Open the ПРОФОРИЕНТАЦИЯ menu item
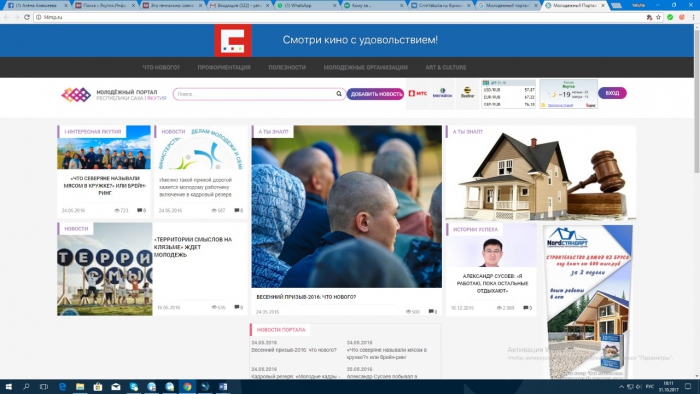Viewport: 700px width, 394px height. [224, 67]
